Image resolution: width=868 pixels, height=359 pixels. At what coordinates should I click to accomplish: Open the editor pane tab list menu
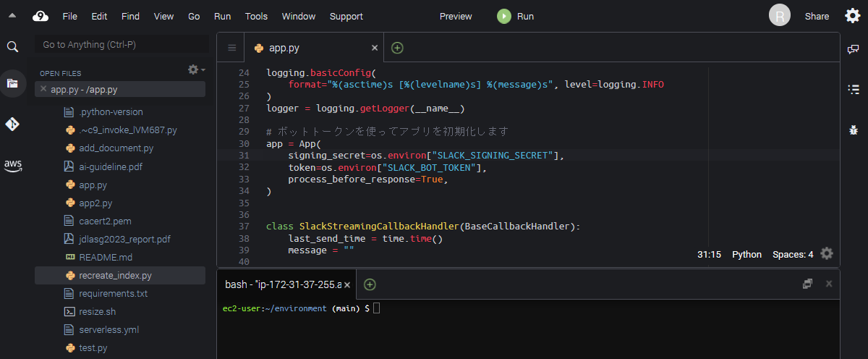pos(231,48)
